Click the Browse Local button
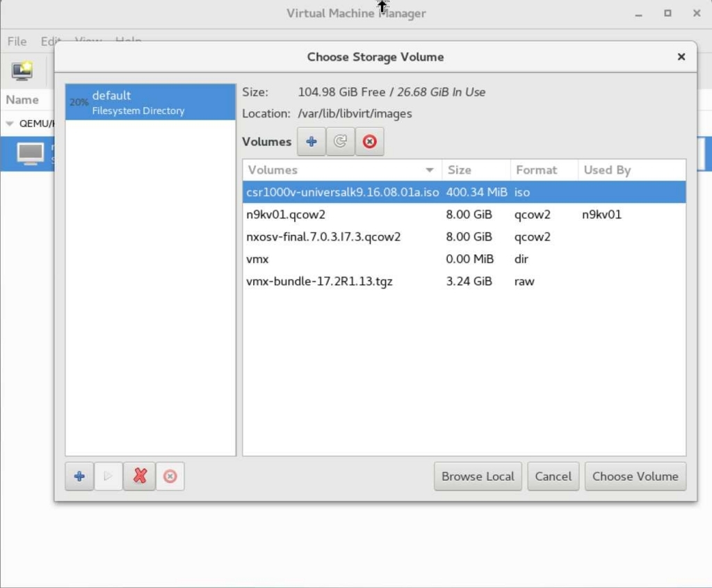The width and height of the screenshot is (712, 588). click(478, 476)
